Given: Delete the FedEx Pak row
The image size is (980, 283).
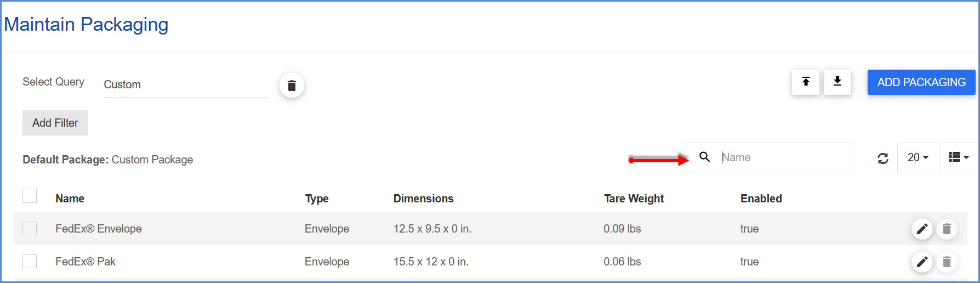Looking at the screenshot, I should [946, 262].
